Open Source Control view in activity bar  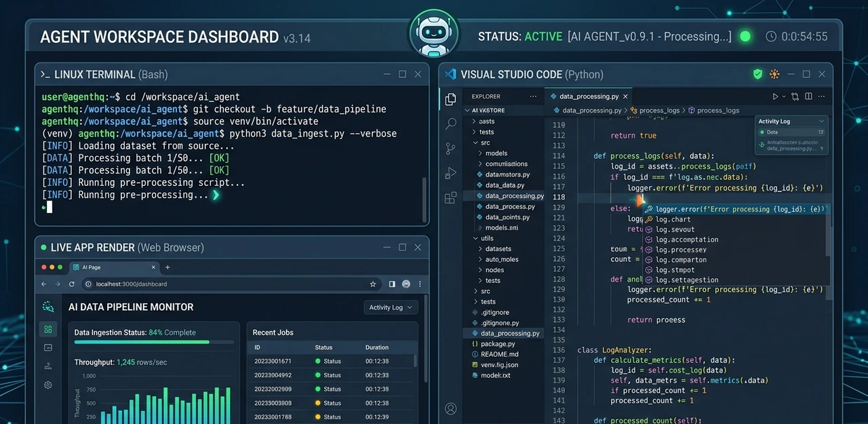[450, 149]
